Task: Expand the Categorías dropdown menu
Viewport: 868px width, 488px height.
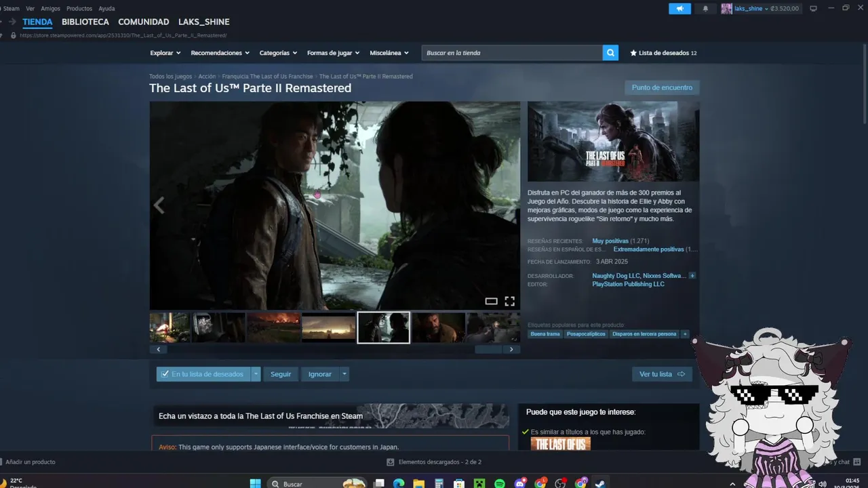Action: pos(279,53)
